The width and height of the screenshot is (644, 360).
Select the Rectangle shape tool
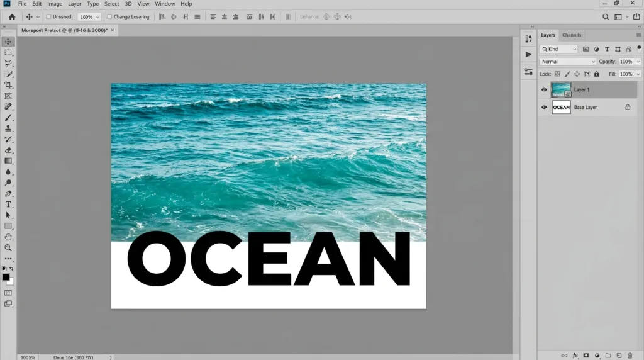(x=8, y=226)
